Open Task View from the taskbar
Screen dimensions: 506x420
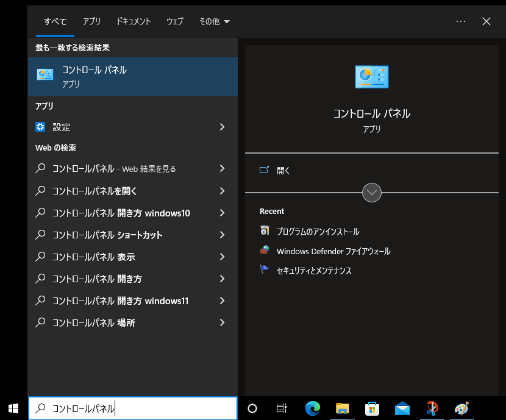tap(281, 409)
